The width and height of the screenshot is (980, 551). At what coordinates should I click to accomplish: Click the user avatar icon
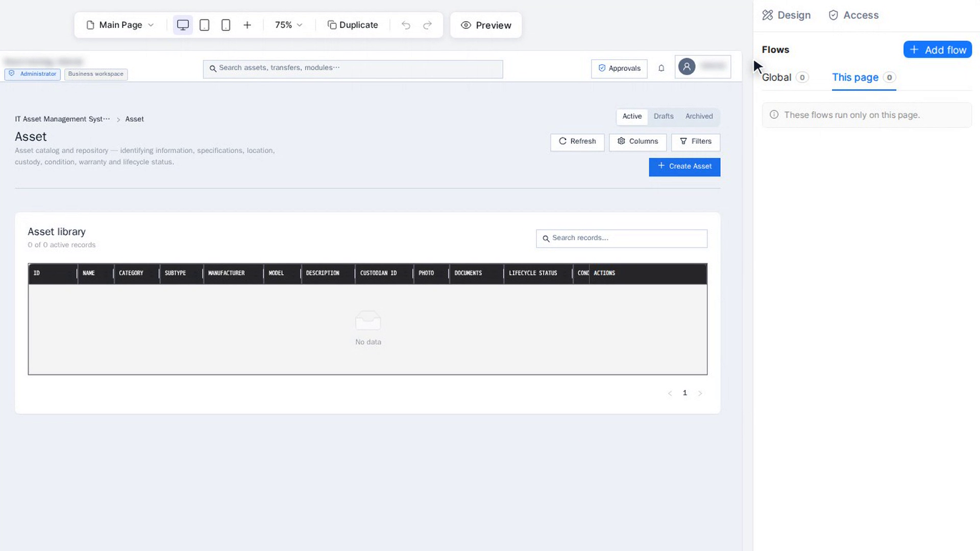(687, 66)
